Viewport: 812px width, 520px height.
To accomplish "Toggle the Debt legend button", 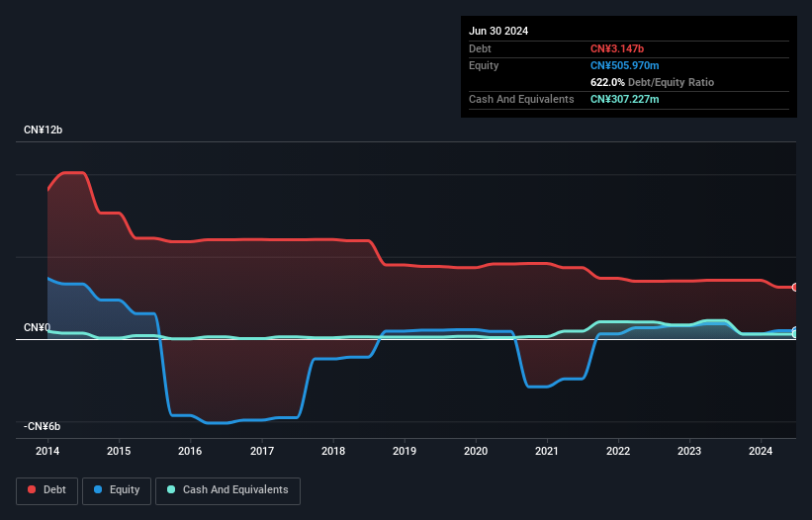I will (47, 490).
